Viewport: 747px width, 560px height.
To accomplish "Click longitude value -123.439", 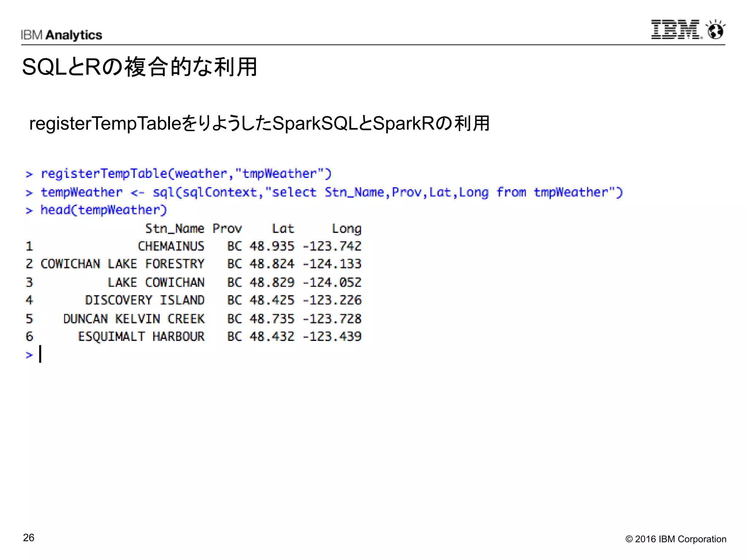I will click(x=332, y=336).
